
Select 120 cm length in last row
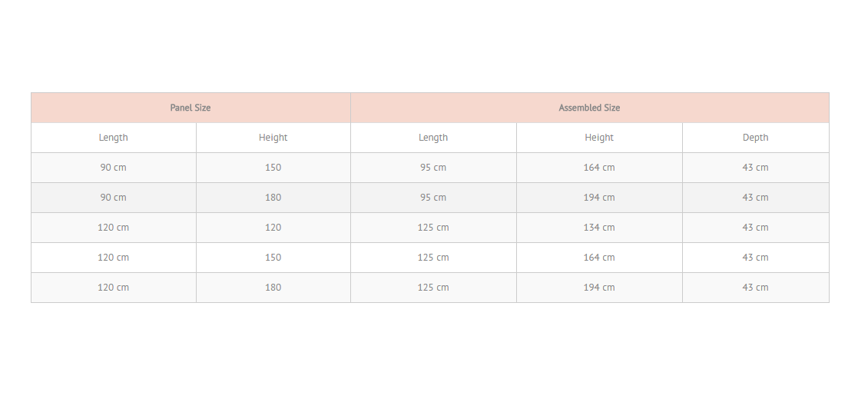pos(114,287)
